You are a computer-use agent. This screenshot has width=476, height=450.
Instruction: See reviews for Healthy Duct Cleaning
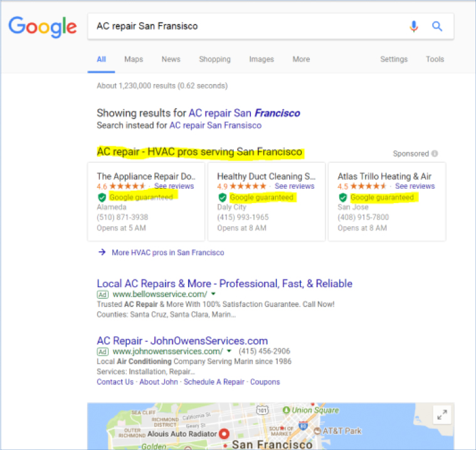tap(295, 186)
